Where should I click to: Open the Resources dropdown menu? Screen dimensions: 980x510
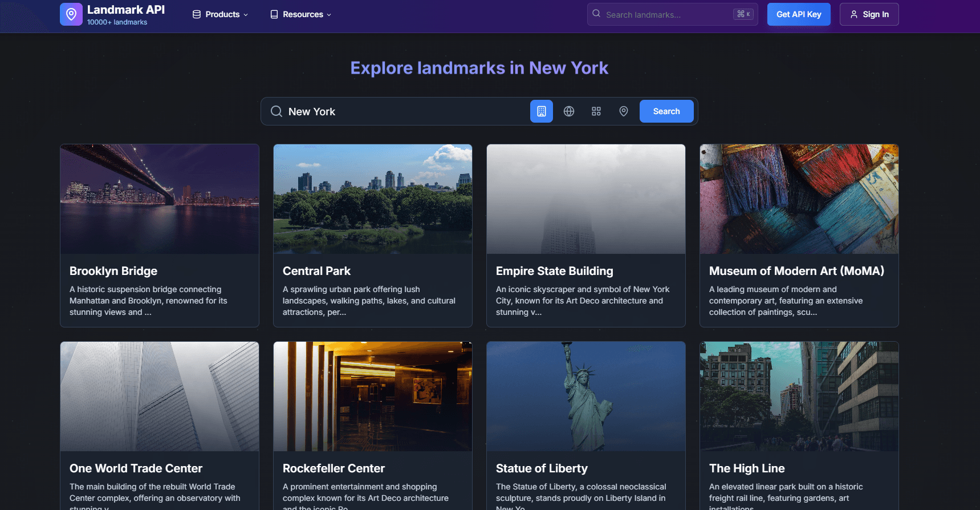click(300, 14)
